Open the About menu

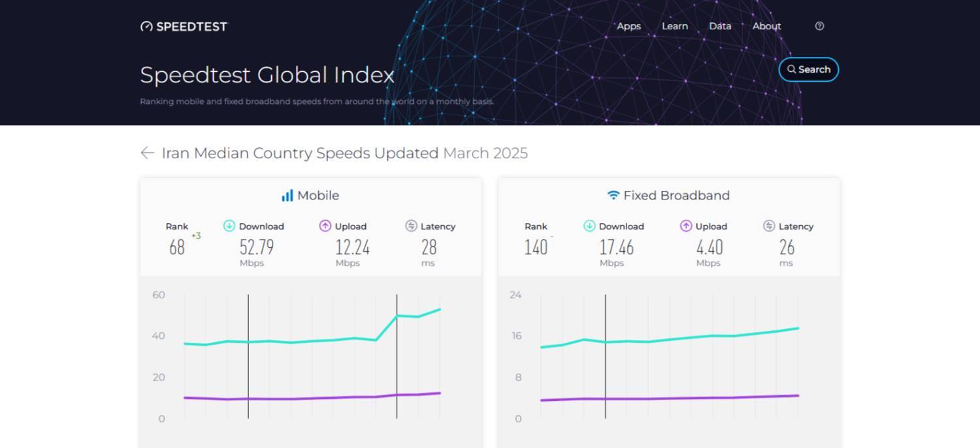pyautogui.click(x=766, y=26)
